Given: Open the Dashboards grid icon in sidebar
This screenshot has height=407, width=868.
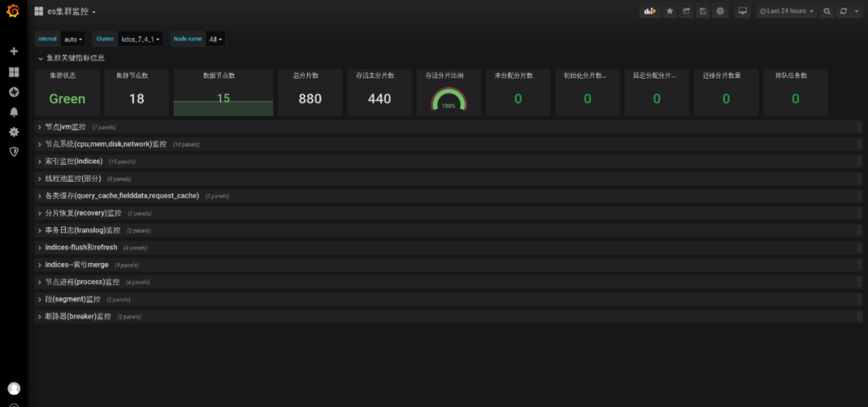Looking at the screenshot, I should pyautogui.click(x=14, y=72).
